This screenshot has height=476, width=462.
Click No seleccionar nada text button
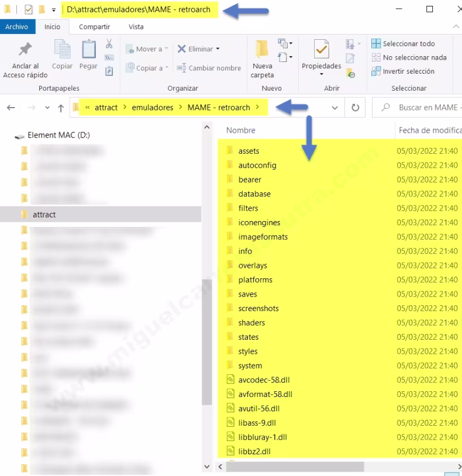tap(415, 57)
